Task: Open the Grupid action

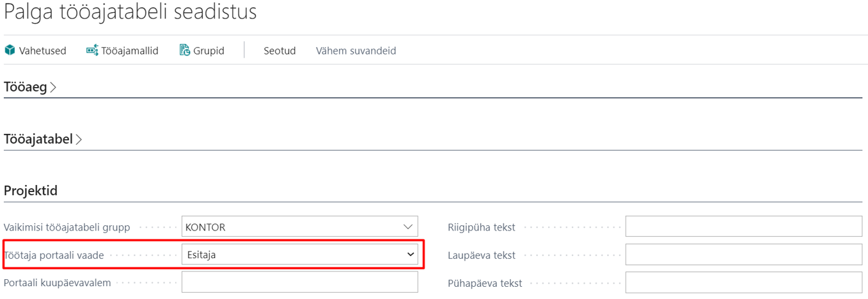Action: [202, 50]
